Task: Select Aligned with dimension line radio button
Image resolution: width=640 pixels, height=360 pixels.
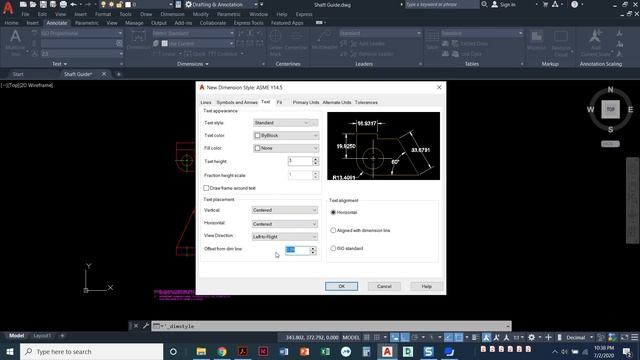Action: click(333, 230)
